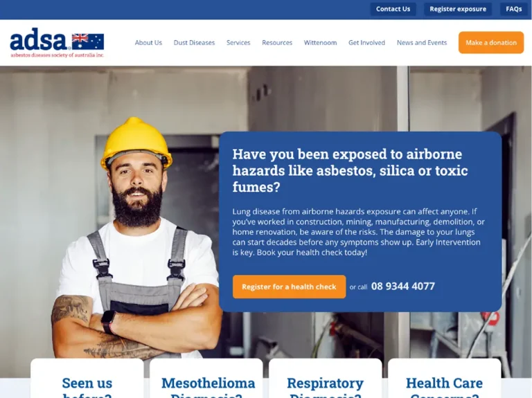Click the phone number 08 9344 4077
532x398 pixels.
(402, 287)
